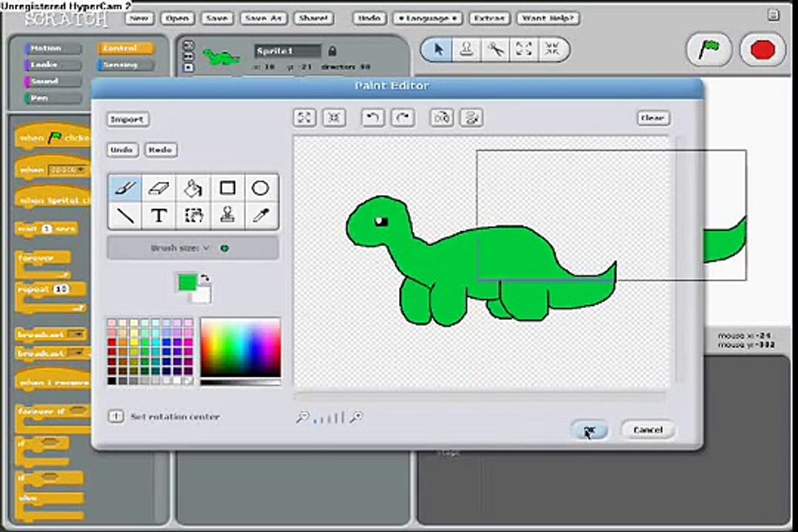Screen dimensions: 798x532
Task: Rotate the drawing counter-clockwise
Action: [372, 117]
